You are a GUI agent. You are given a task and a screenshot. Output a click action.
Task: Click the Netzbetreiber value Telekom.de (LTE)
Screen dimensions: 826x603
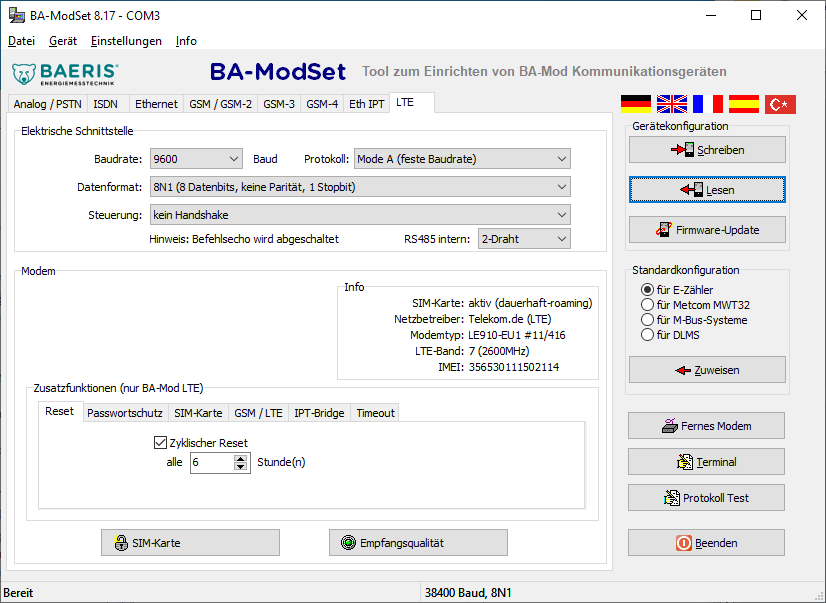tap(510, 319)
